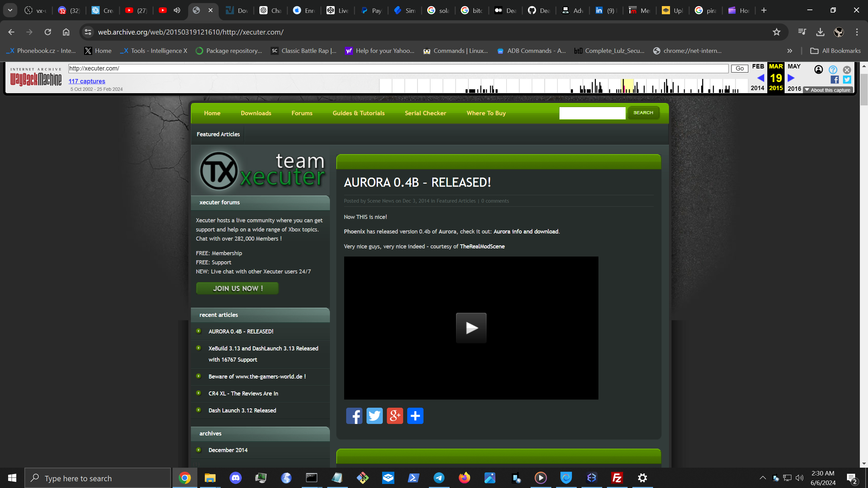Open Aurora info and download link
Image resolution: width=868 pixels, height=488 pixels.
coord(526,231)
